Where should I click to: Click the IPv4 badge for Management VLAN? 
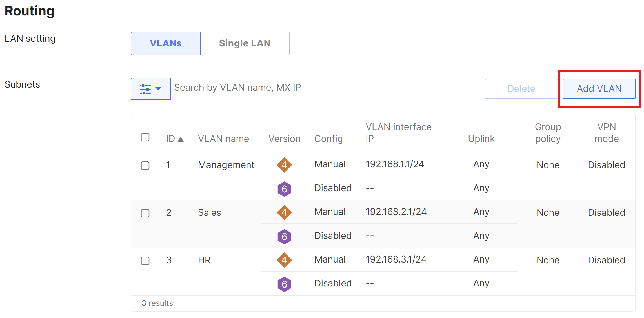coord(284,165)
